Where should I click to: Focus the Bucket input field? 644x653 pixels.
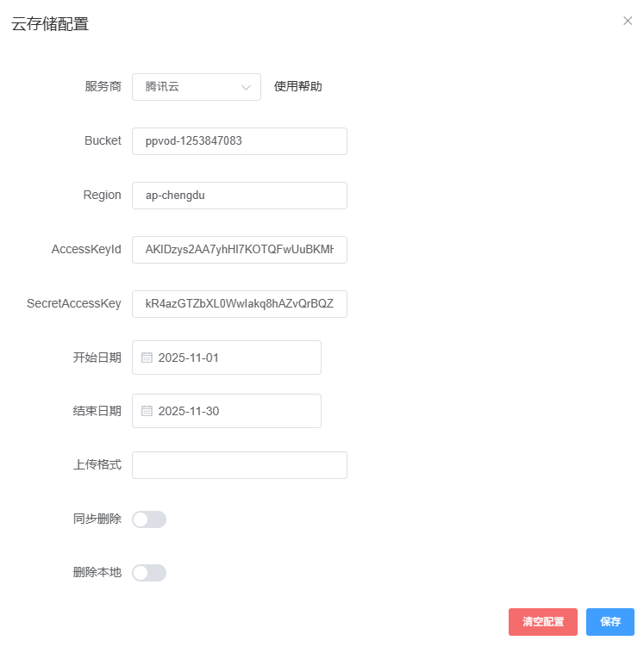(x=239, y=141)
